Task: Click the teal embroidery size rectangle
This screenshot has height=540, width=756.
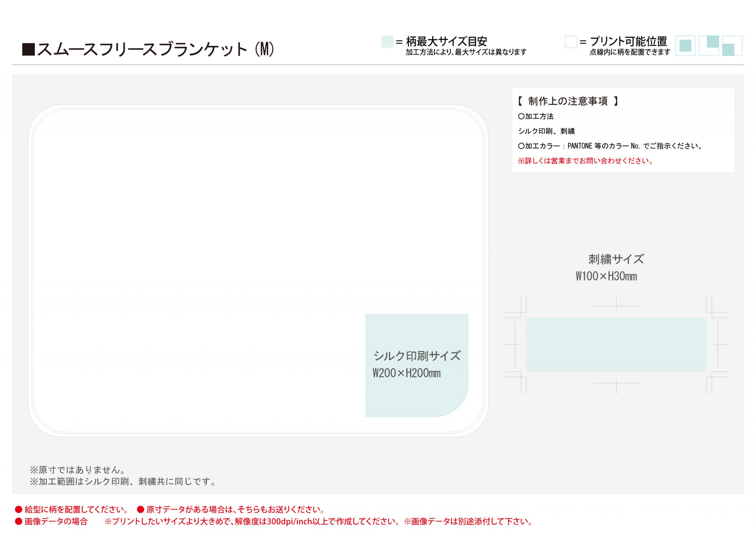Action: (x=616, y=345)
